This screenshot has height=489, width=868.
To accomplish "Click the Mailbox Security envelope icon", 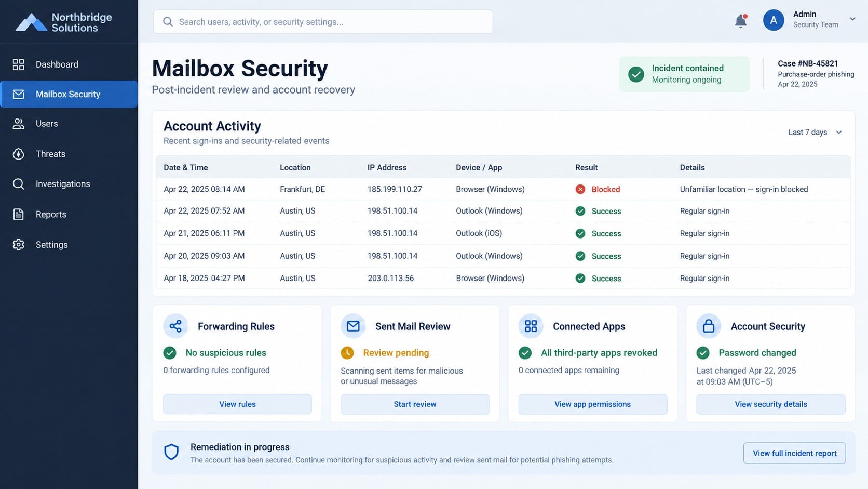I will pos(19,94).
